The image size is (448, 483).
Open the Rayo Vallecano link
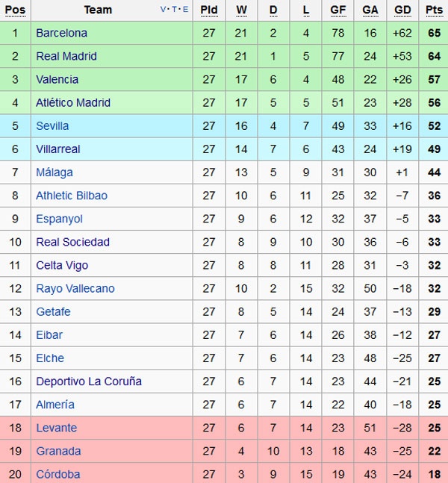[75, 288]
